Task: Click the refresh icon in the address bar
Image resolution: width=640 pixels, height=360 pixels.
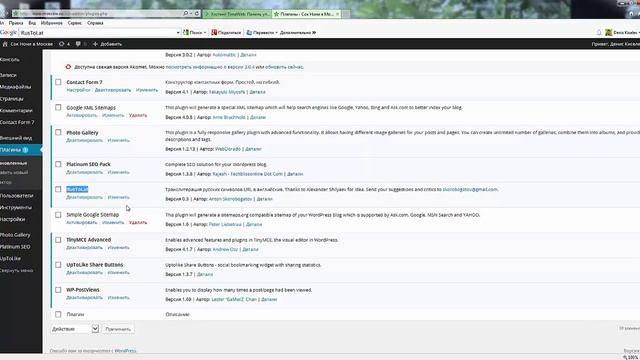Action: [197, 13]
